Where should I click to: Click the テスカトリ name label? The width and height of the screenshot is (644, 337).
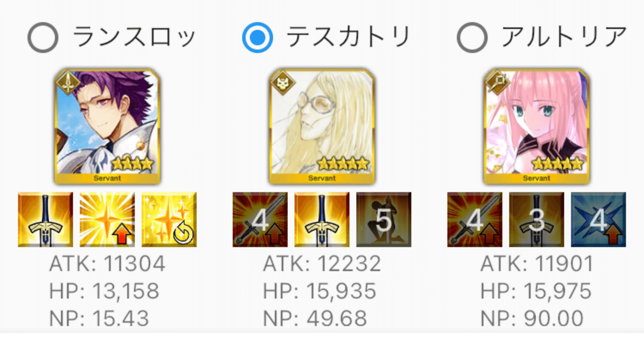point(349,37)
